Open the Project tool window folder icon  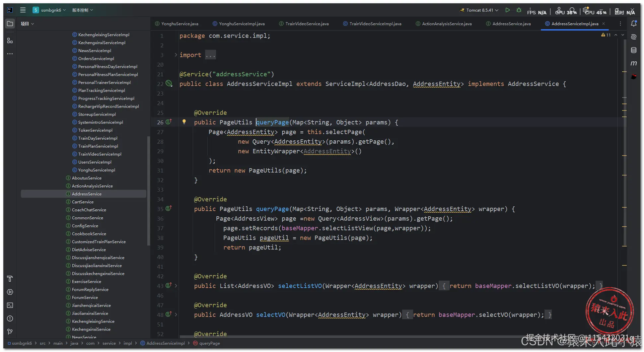(10, 24)
